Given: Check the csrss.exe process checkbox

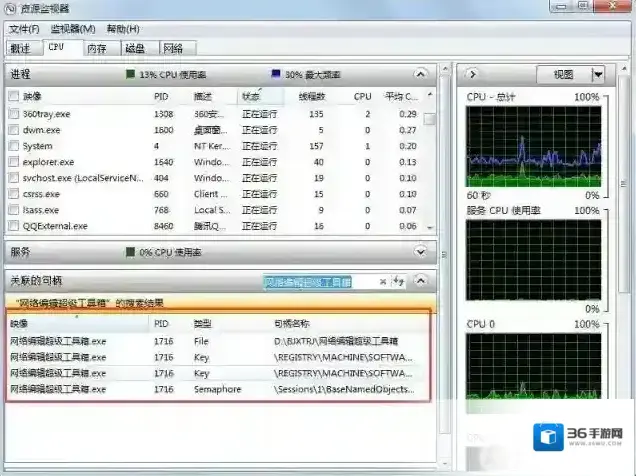Looking at the screenshot, I should [x=14, y=194].
